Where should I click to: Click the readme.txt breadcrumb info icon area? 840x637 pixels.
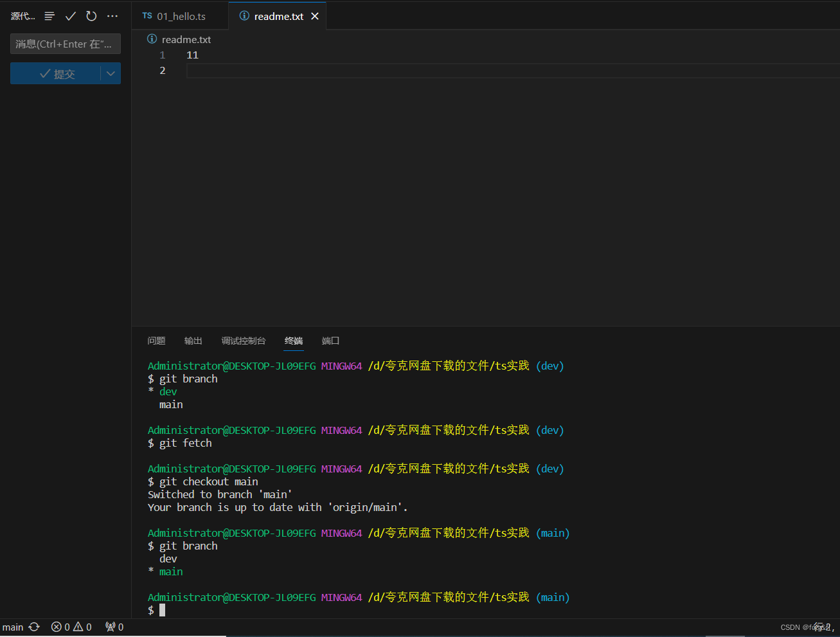tap(152, 39)
